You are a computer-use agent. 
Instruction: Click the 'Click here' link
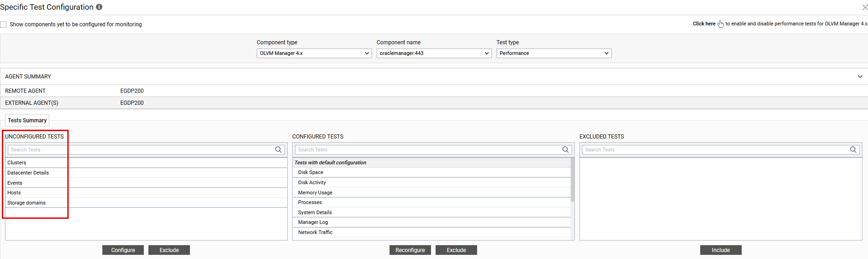pos(704,24)
